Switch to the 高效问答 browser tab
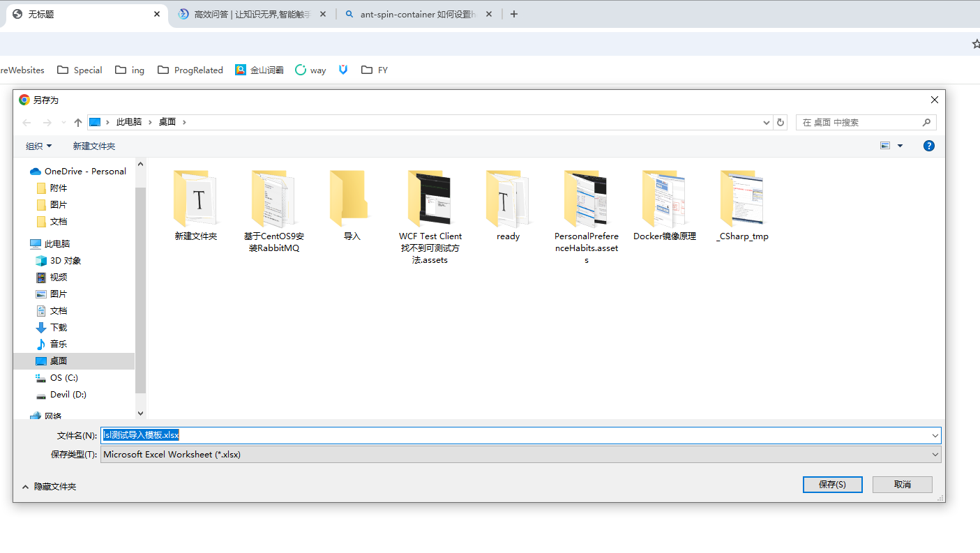Screen dimensions: 980x553 click(x=251, y=14)
